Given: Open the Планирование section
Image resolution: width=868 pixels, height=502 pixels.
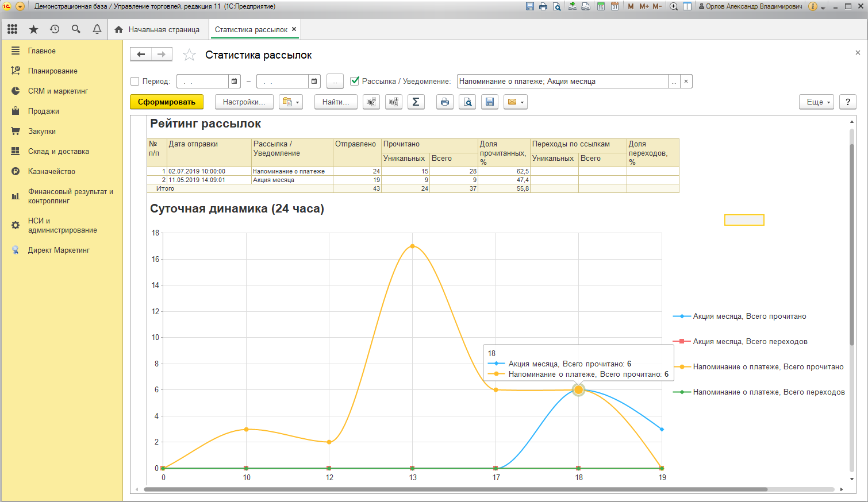Looking at the screenshot, I should 62,71.
